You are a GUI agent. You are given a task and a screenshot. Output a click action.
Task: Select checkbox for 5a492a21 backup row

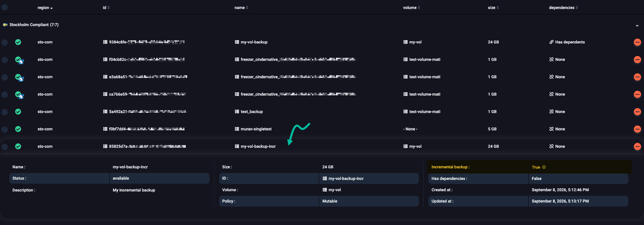pyautogui.click(x=5, y=112)
